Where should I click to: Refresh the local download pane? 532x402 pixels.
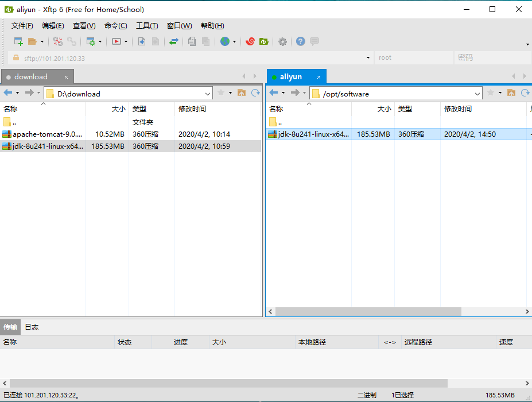tap(255, 92)
